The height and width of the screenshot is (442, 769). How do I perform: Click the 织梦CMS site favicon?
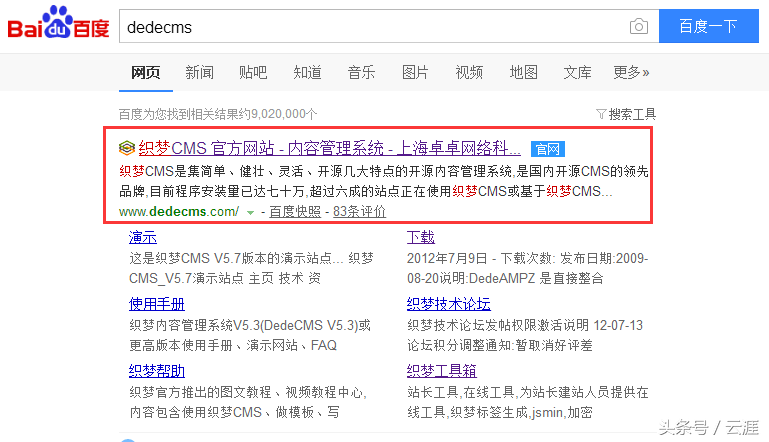[127, 148]
